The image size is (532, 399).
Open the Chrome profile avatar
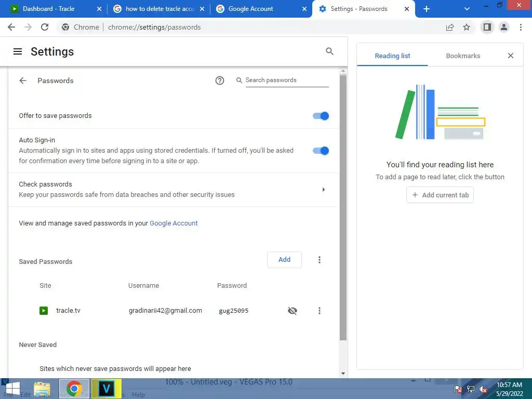[x=504, y=27]
